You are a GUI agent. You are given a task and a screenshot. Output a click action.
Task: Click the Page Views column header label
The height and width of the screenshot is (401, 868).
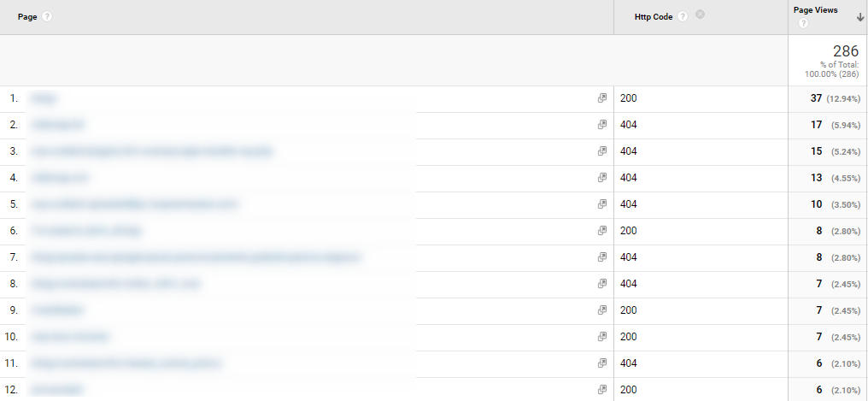point(816,10)
